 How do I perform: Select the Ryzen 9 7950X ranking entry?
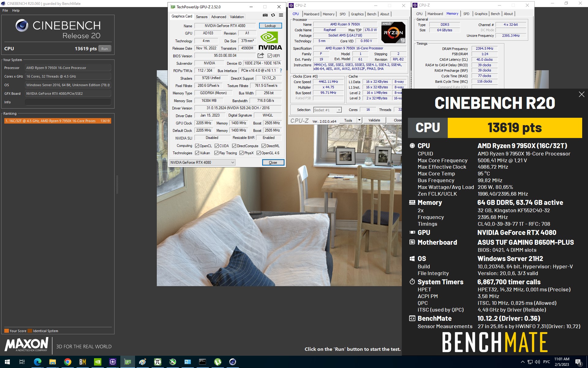58,121
